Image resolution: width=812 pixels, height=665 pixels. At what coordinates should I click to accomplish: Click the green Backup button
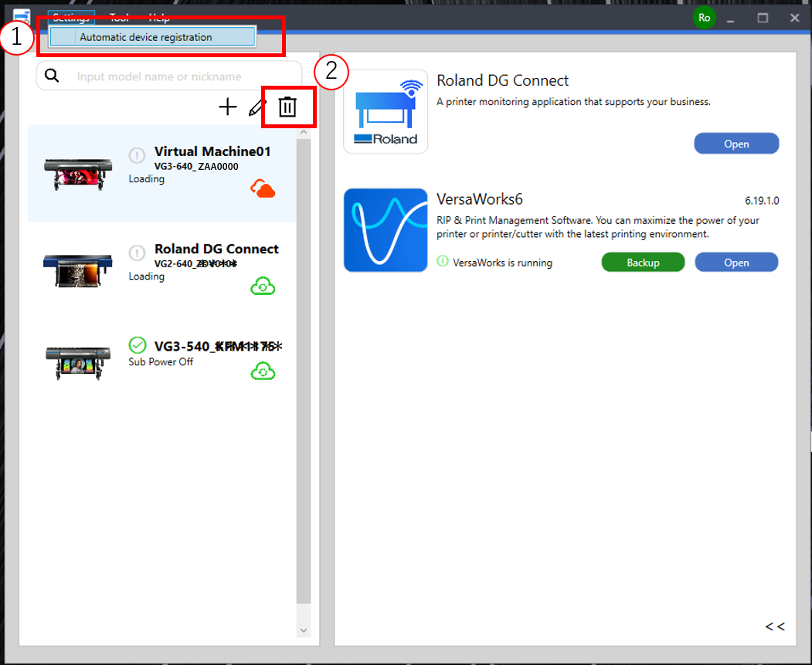[643, 263]
